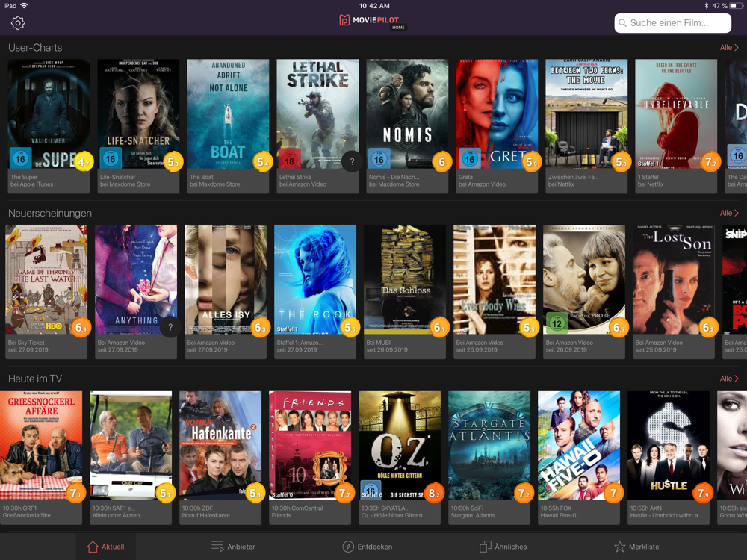Tap the 6 rating badge on Nomis
The image size is (747, 560).
(x=441, y=162)
